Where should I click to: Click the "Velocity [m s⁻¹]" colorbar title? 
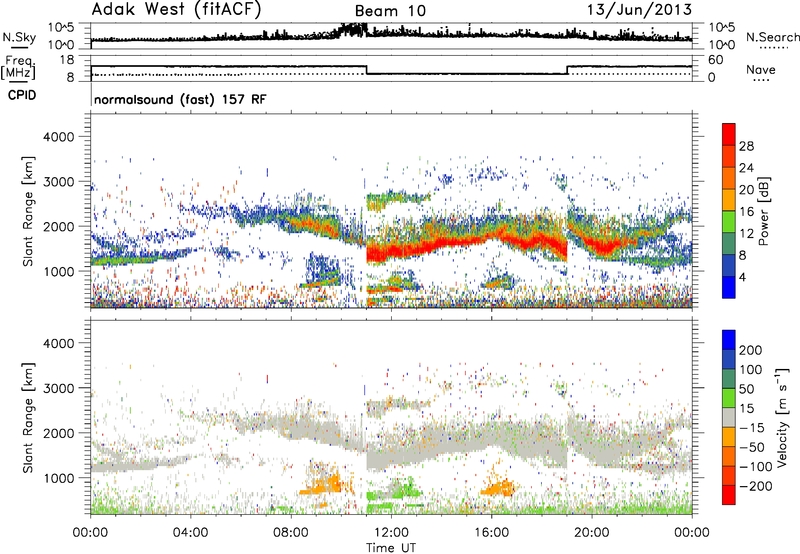pyautogui.click(x=781, y=417)
